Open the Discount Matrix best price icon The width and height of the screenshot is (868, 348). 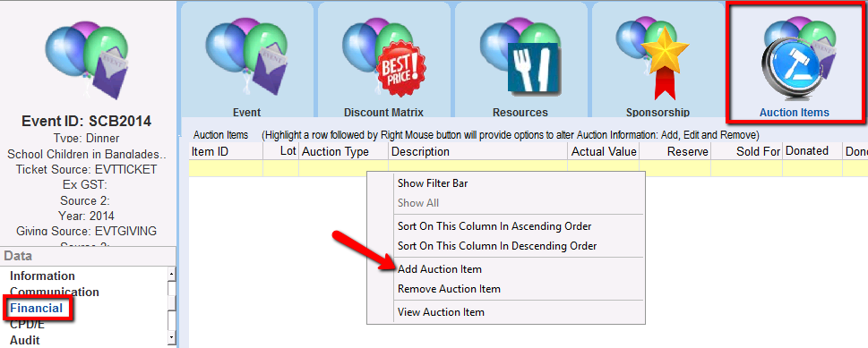(383, 59)
